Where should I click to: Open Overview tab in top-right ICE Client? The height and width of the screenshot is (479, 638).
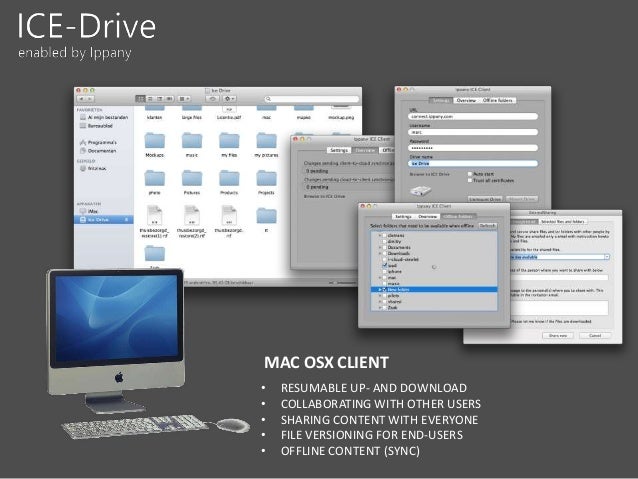point(466,100)
